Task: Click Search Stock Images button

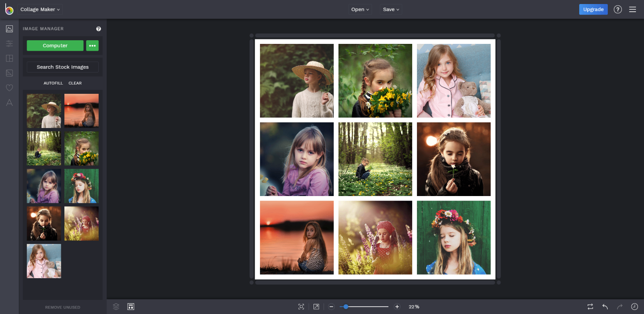Action: (x=63, y=67)
